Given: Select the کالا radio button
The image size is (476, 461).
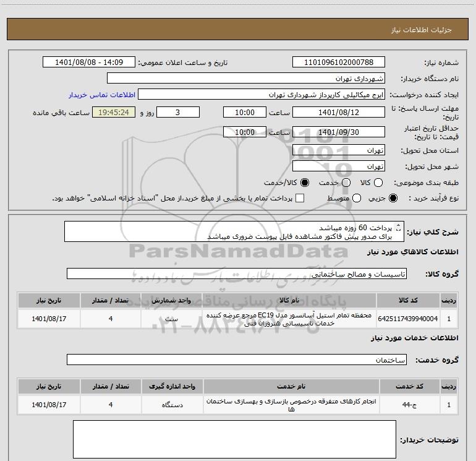Looking at the screenshot, I should coord(378,183).
